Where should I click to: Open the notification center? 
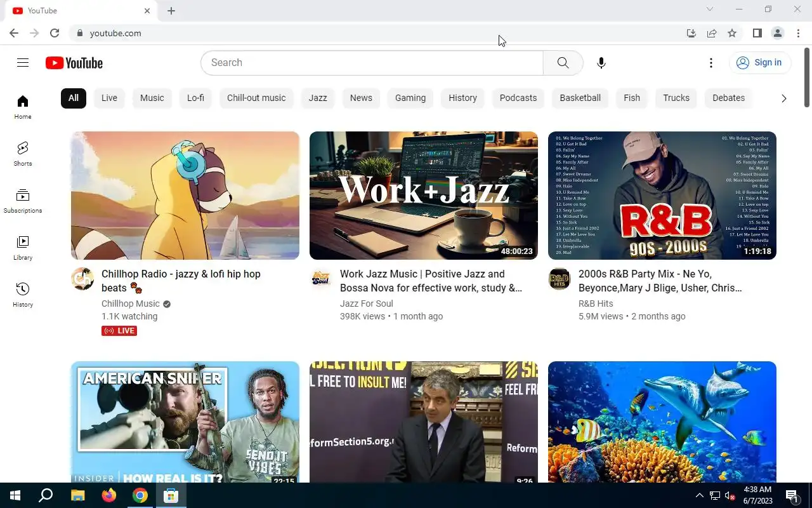pos(792,495)
